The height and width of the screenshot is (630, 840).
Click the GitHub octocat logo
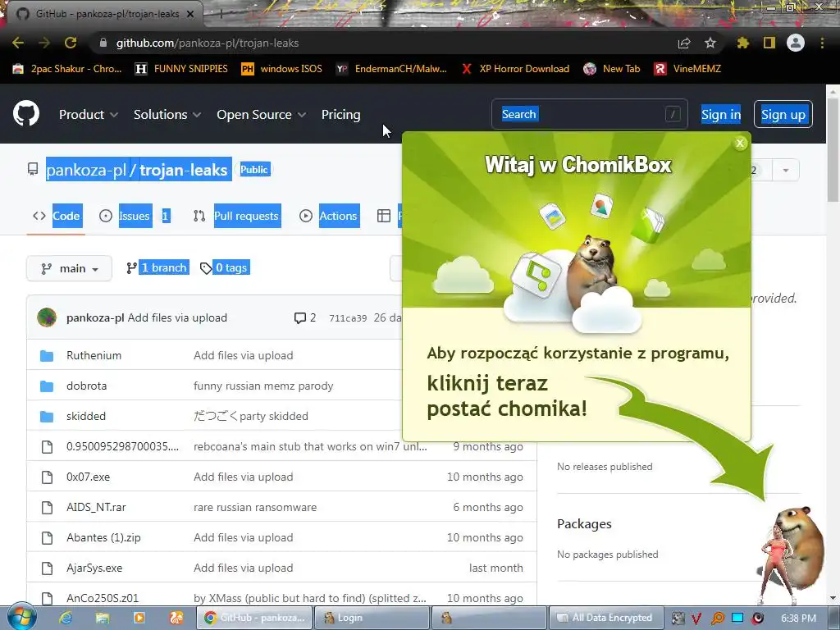click(x=26, y=113)
